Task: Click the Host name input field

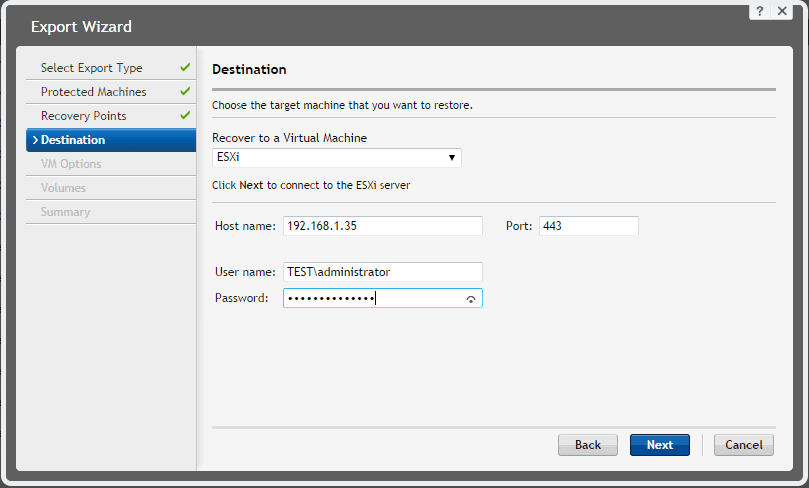Action: pyautogui.click(x=383, y=226)
